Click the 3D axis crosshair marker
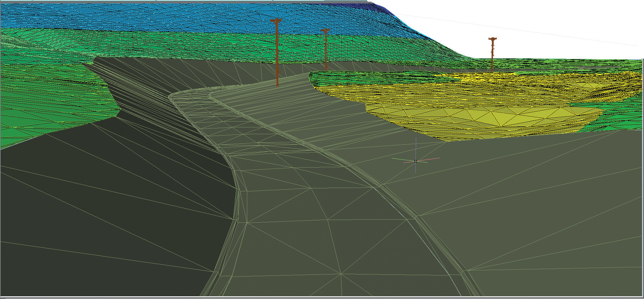 [x=416, y=161]
